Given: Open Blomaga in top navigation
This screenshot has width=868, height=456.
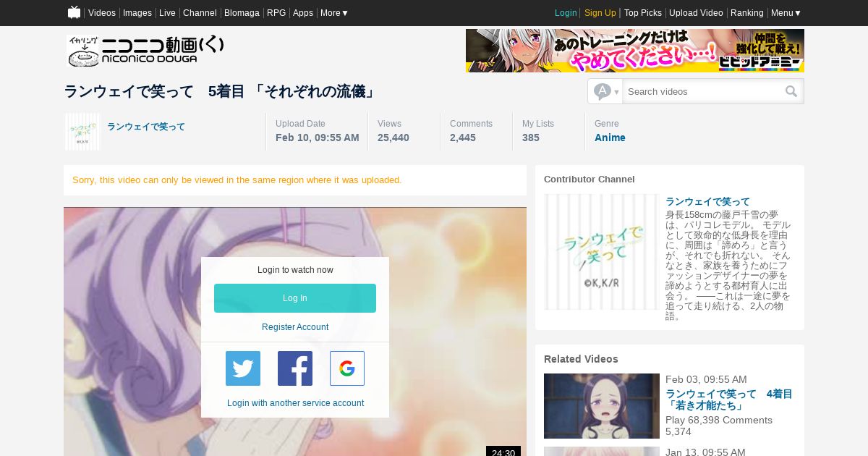Looking at the screenshot, I should (242, 13).
